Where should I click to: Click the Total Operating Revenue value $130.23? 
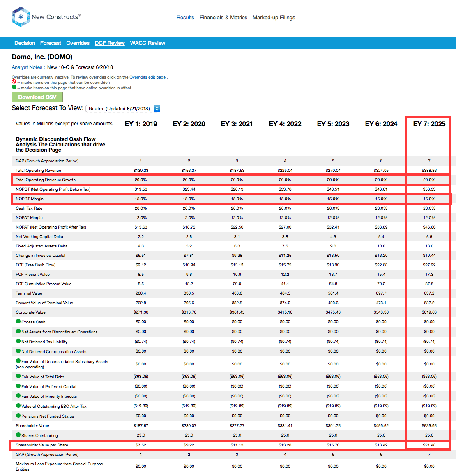[x=141, y=170]
